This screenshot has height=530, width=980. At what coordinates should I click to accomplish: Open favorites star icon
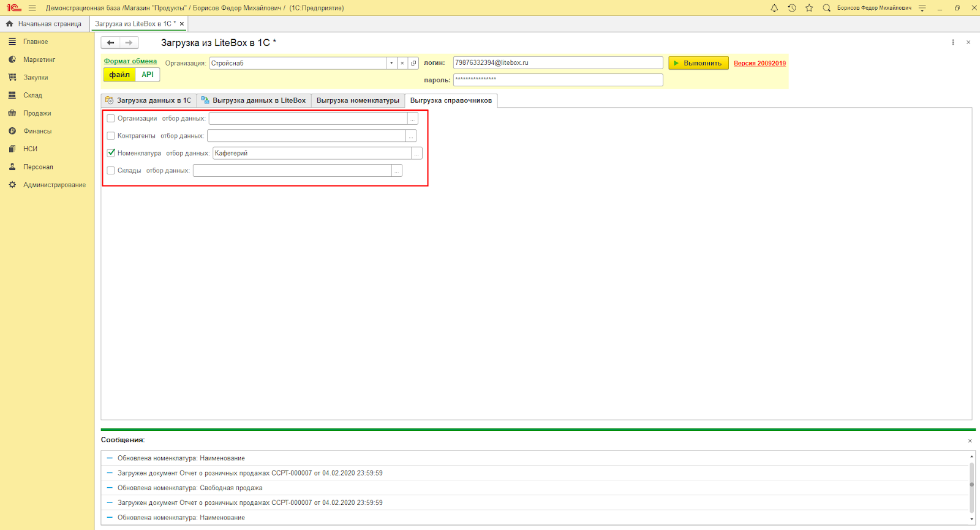pyautogui.click(x=809, y=8)
